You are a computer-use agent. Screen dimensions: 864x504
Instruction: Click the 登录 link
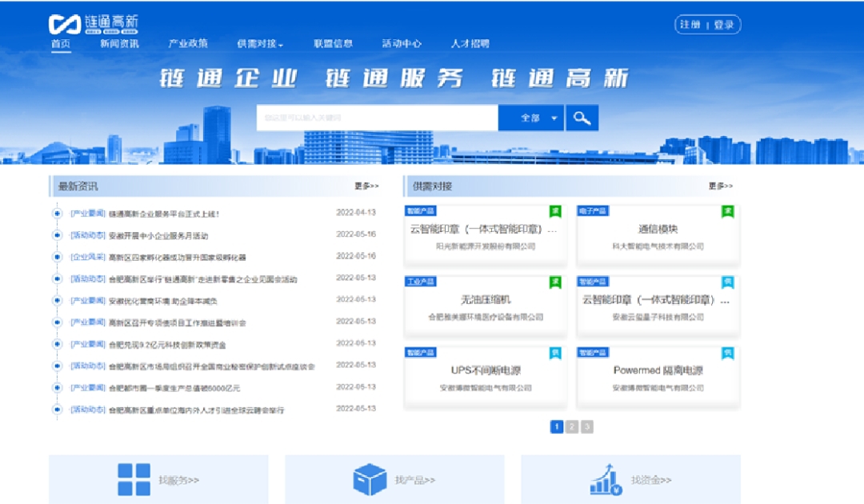(x=723, y=25)
